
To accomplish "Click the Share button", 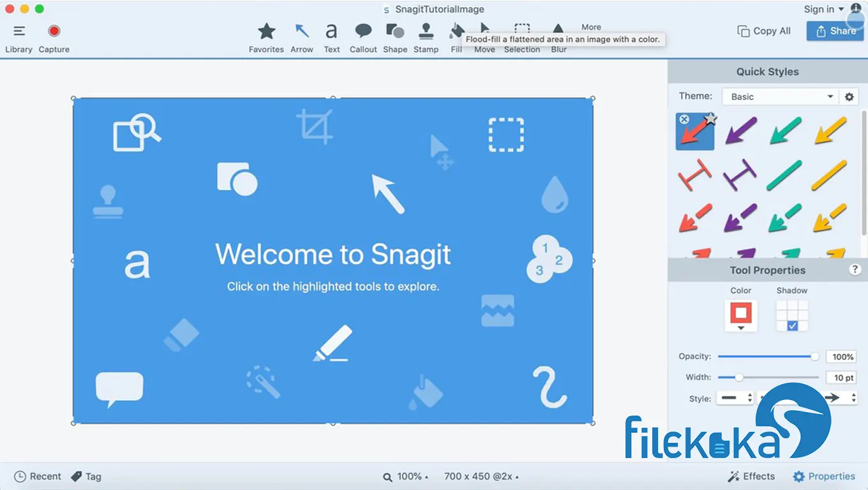I will point(835,31).
